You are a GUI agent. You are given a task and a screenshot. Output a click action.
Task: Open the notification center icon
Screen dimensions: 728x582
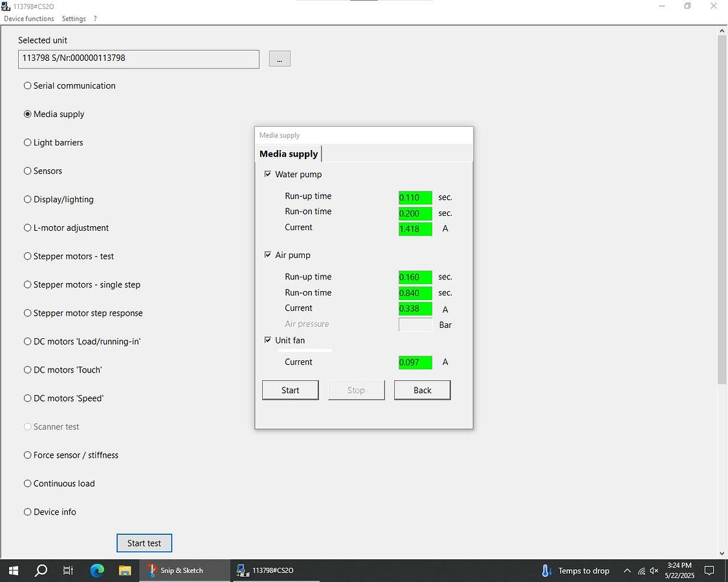pyautogui.click(x=709, y=570)
